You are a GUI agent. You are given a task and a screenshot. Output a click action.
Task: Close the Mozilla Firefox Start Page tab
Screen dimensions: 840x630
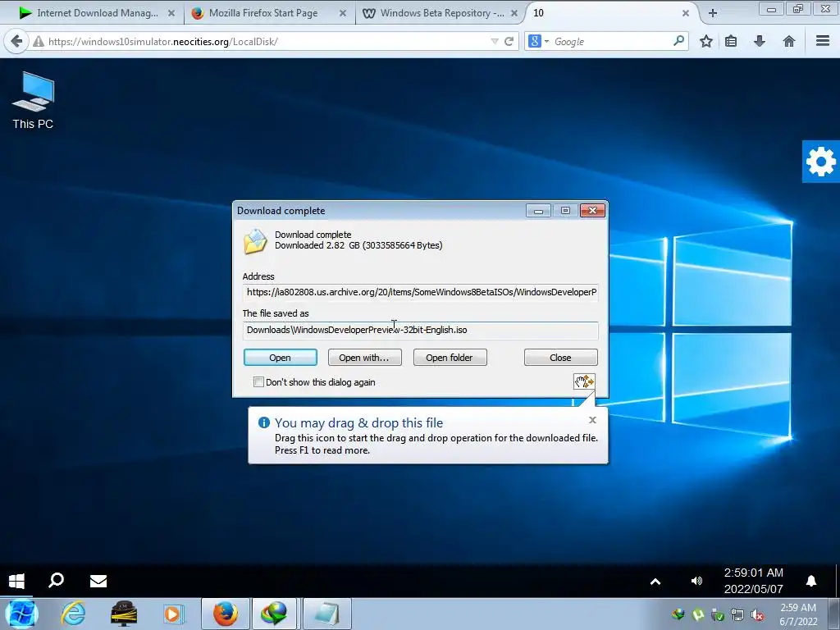coord(343,13)
